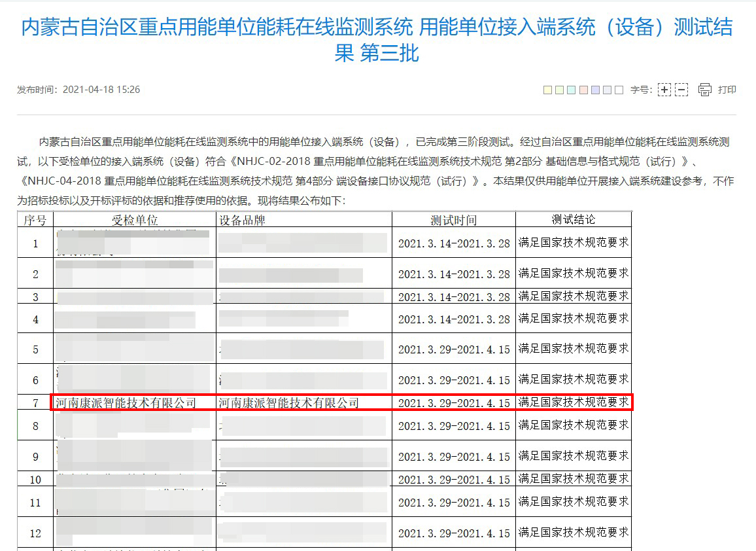This screenshot has width=756, height=551.
Task: Choose the pale gray background swatch
Action: click(x=607, y=90)
